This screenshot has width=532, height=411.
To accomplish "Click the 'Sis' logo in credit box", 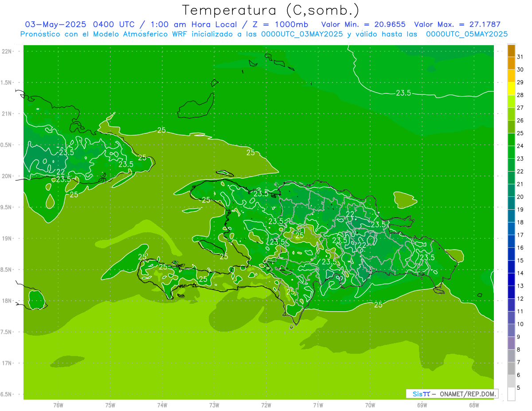I will click(x=418, y=394).
